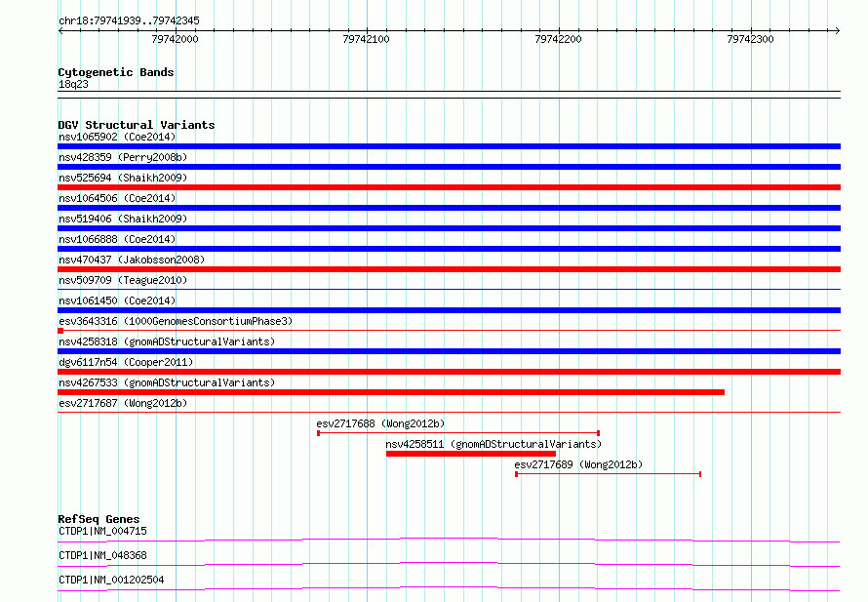Click variant label nsv428359 (Perry2008b)

point(123,157)
